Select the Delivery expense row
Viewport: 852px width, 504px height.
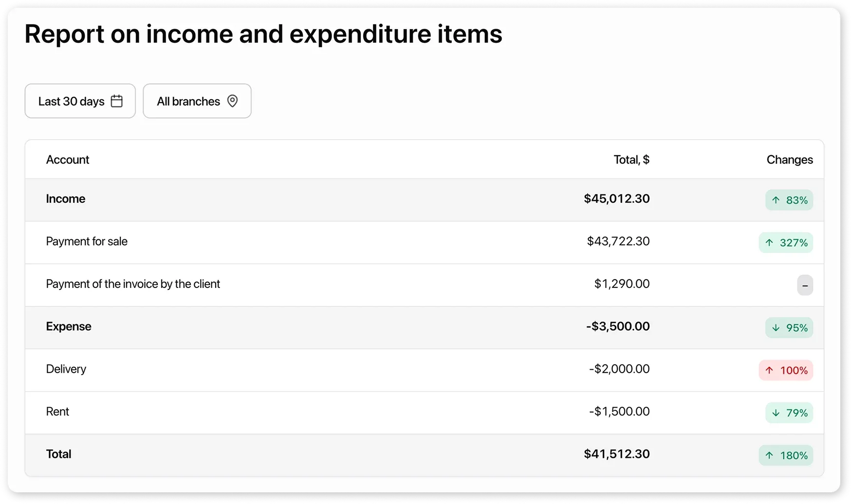tap(66, 369)
